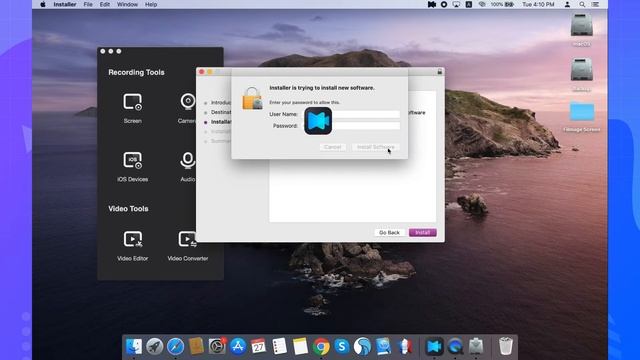This screenshot has width=640, height=360.
Task: Open the Apple menu
Action: pos(43,4)
